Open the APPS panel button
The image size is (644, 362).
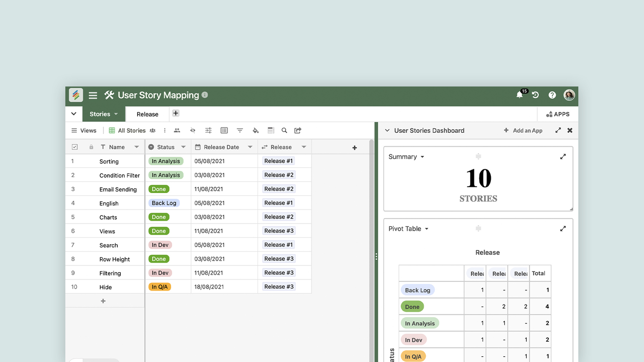pos(558,114)
